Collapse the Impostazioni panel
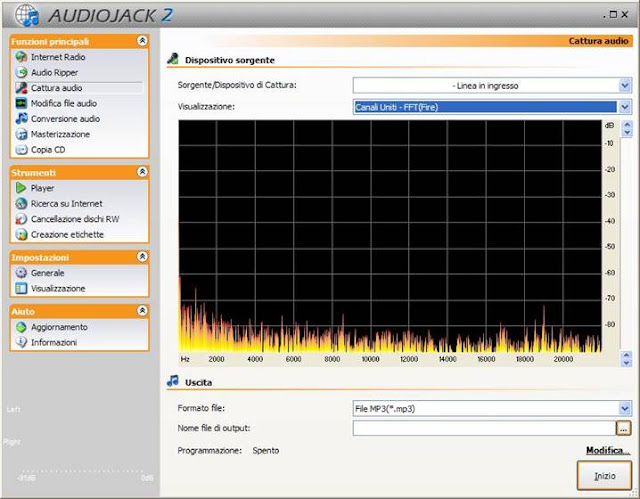Image resolution: width=640 pixels, height=499 pixels. pos(142,257)
